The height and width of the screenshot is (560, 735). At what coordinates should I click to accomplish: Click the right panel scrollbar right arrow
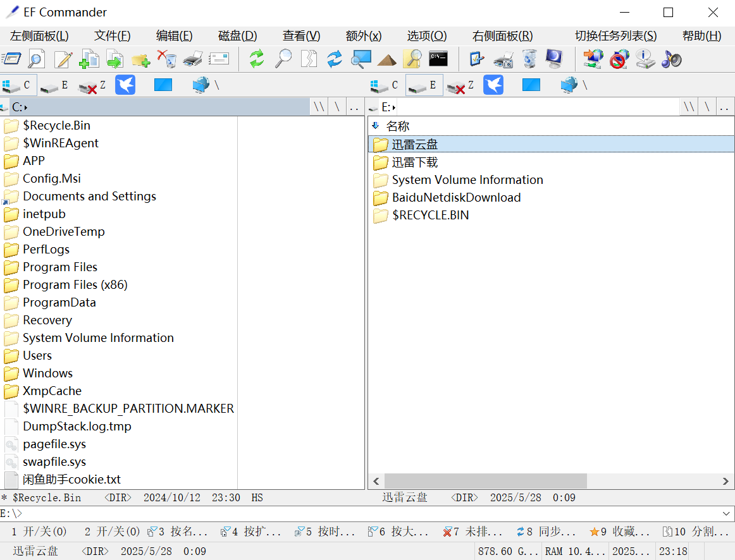(x=726, y=481)
